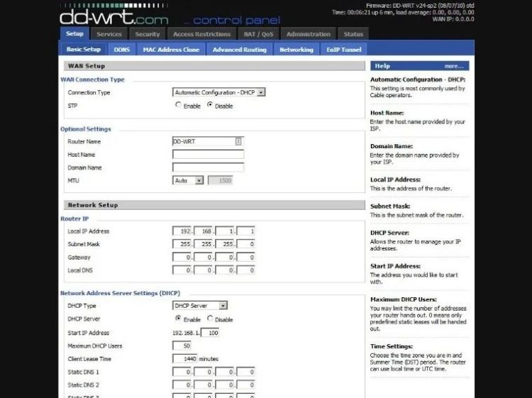Set DHCP Server to Disable
The height and width of the screenshot is (398, 532).
pyautogui.click(x=210, y=319)
